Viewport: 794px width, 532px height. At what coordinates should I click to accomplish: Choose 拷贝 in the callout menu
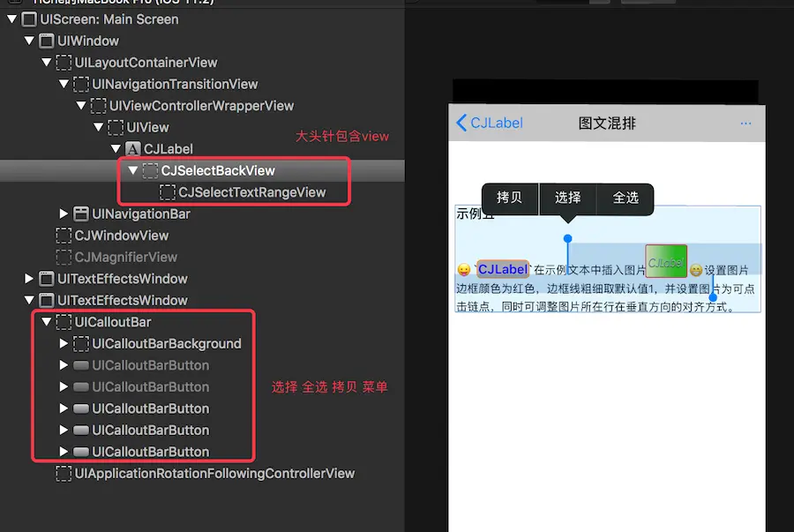tap(510, 198)
